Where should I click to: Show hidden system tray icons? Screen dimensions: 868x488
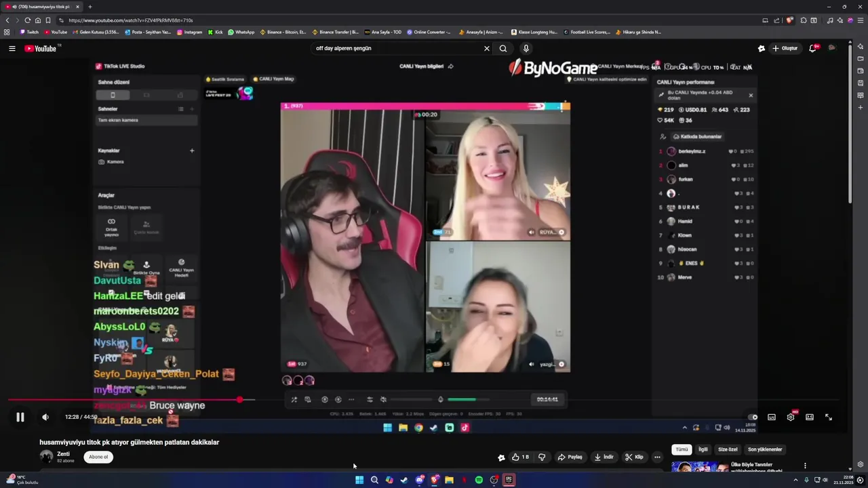[x=795, y=481]
